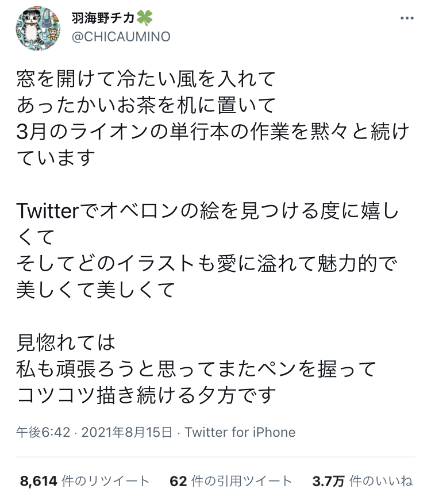Open the Twitter for iPhone source link

tap(240, 432)
